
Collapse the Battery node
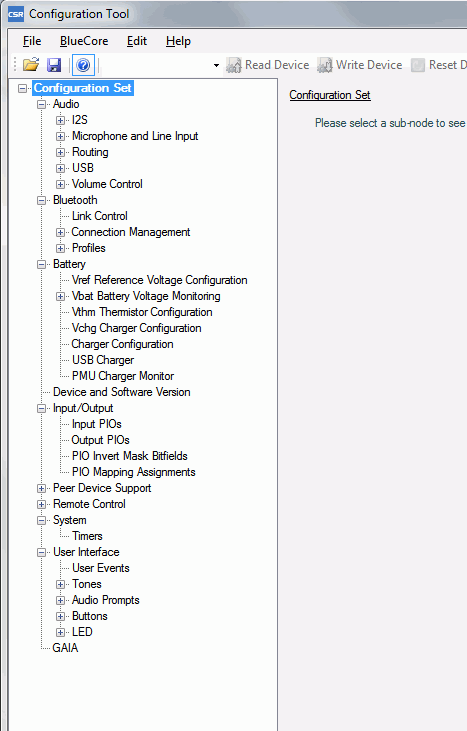(x=41, y=264)
